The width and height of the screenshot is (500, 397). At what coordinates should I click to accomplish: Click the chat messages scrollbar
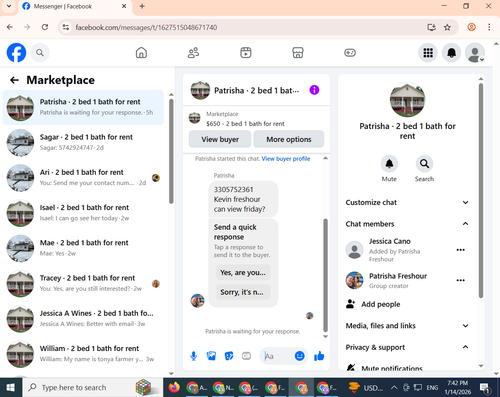(325, 275)
